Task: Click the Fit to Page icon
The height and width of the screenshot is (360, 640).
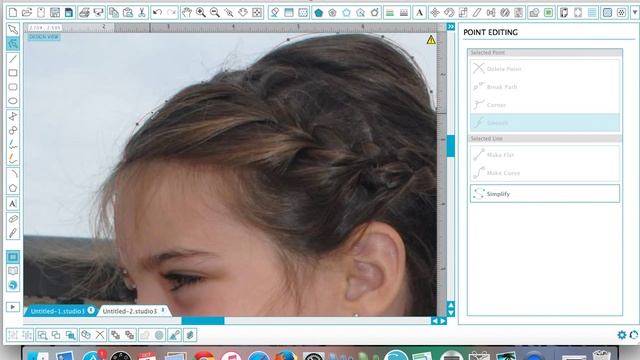Action: [x=257, y=13]
